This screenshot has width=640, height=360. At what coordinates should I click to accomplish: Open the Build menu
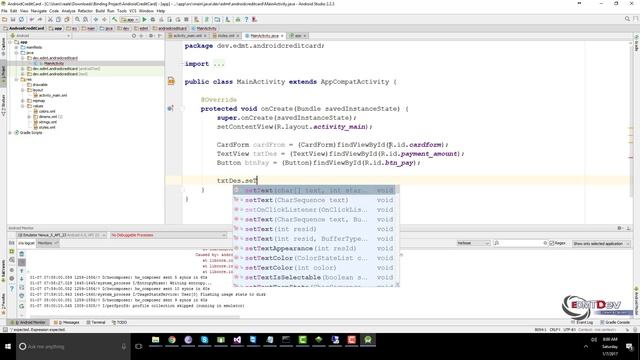100,11
